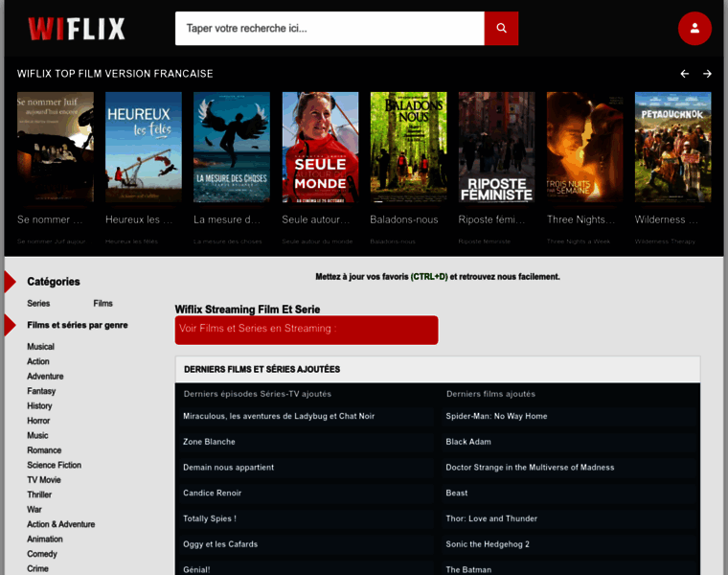Open the Musical genre
728x575 pixels.
tap(41, 347)
